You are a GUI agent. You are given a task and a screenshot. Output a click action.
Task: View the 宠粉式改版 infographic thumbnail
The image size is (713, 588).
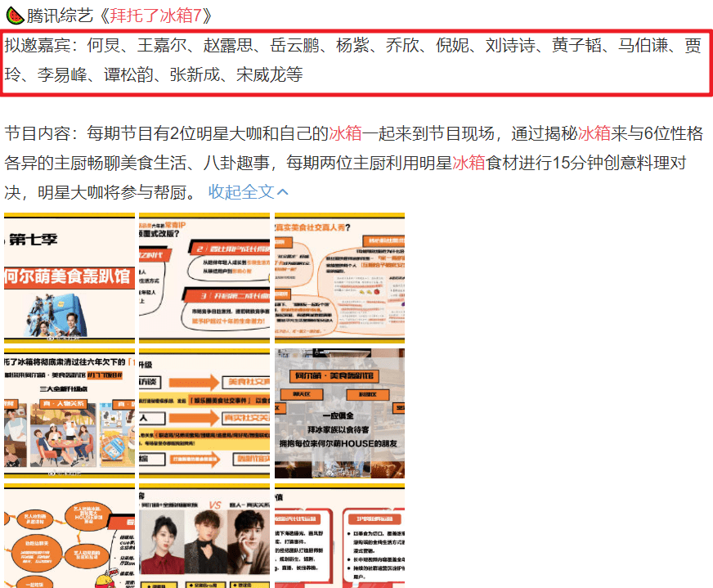coord(203,276)
